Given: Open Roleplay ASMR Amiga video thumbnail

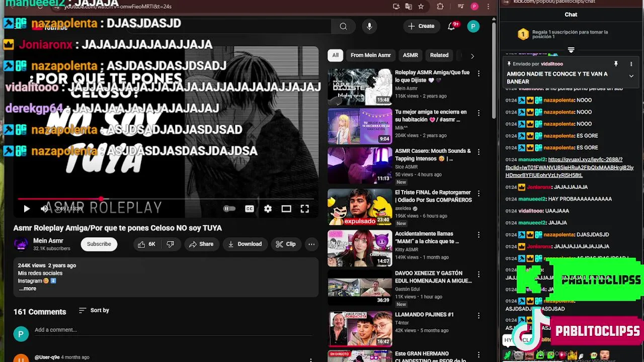Looking at the screenshot, I should (360, 86).
